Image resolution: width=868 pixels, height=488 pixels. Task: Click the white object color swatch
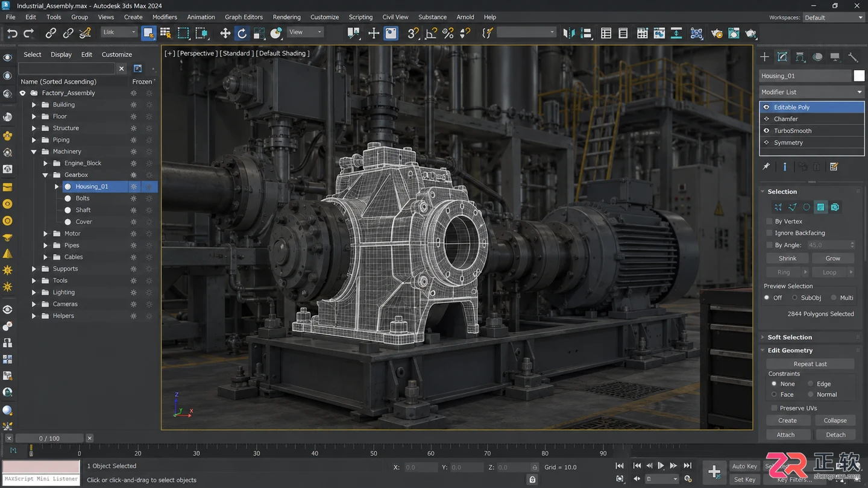coord(859,76)
